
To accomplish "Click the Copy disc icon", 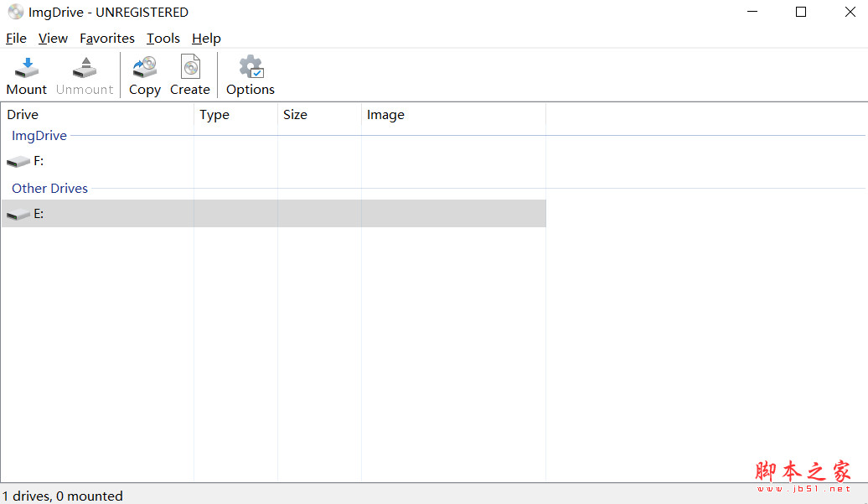I will (145, 68).
